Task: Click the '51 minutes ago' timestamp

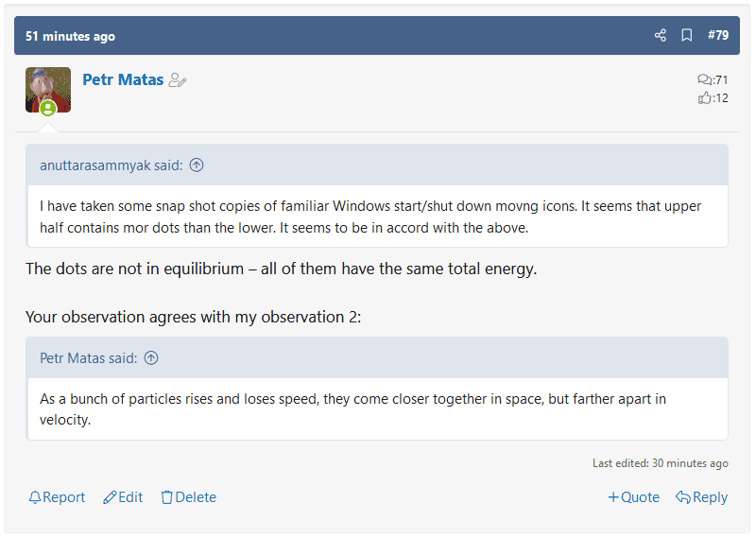Action: click(70, 36)
